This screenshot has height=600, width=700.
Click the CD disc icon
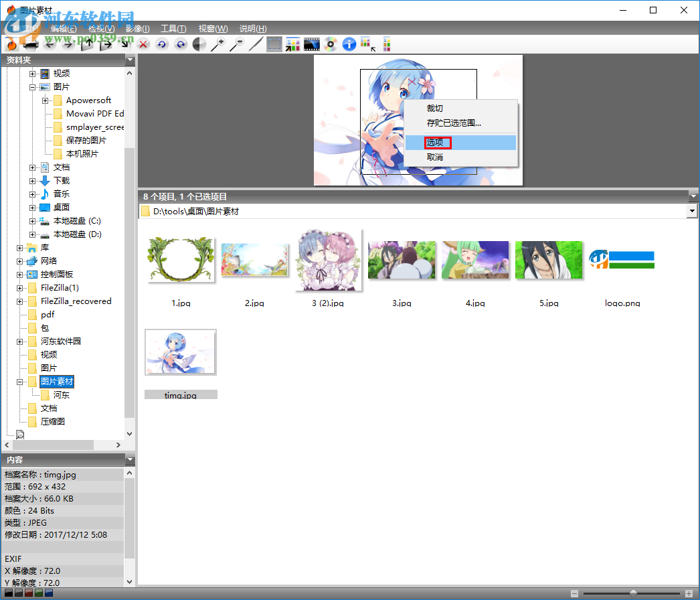coord(331,44)
